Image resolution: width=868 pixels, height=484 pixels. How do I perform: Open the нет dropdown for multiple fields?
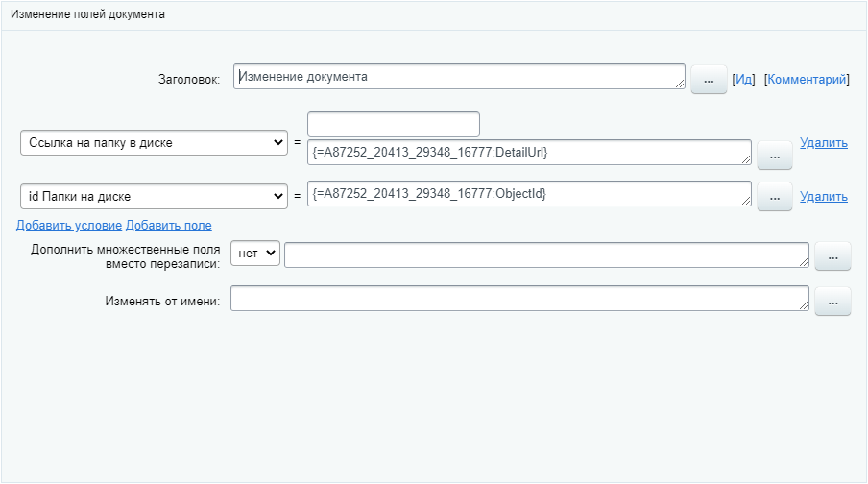(254, 252)
